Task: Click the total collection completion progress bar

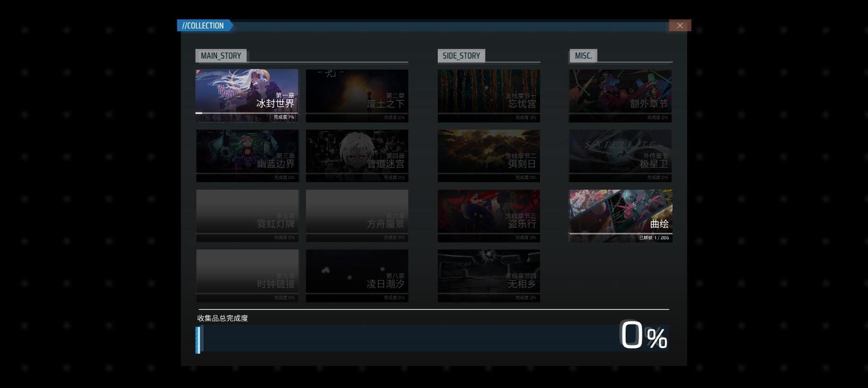Action: 409,339
